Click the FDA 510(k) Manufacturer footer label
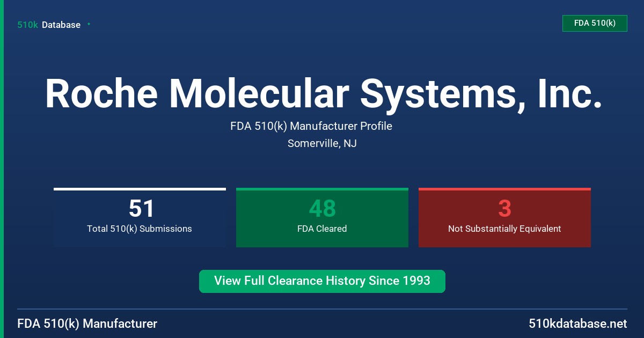This screenshot has width=644, height=338. 87,324
